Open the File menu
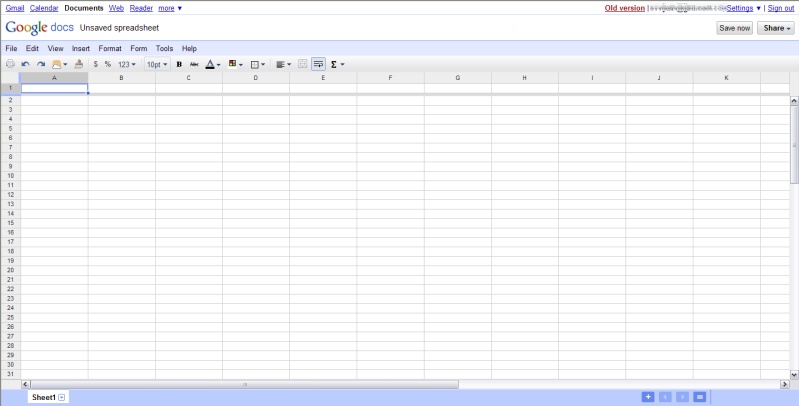 click(x=11, y=48)
